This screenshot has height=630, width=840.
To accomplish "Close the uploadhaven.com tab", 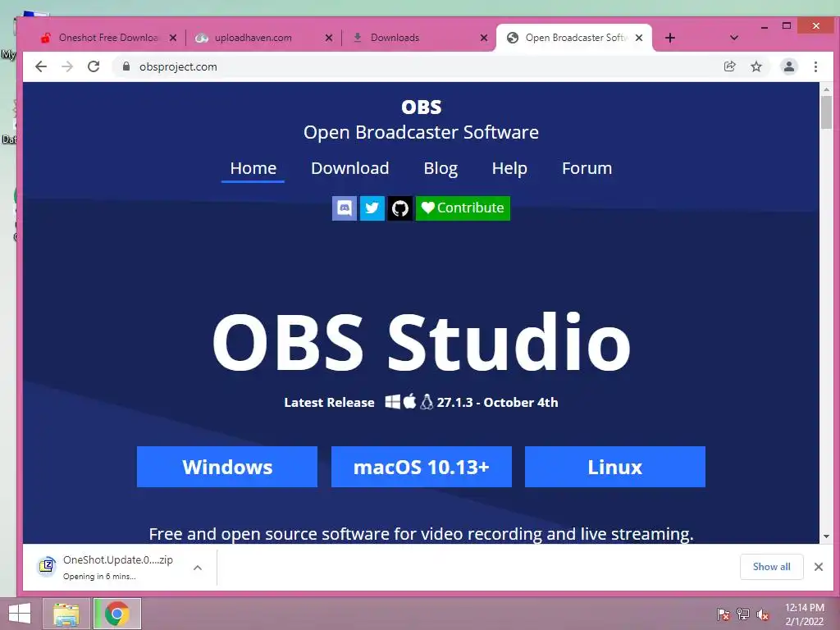I will click(x=328, y=38).
